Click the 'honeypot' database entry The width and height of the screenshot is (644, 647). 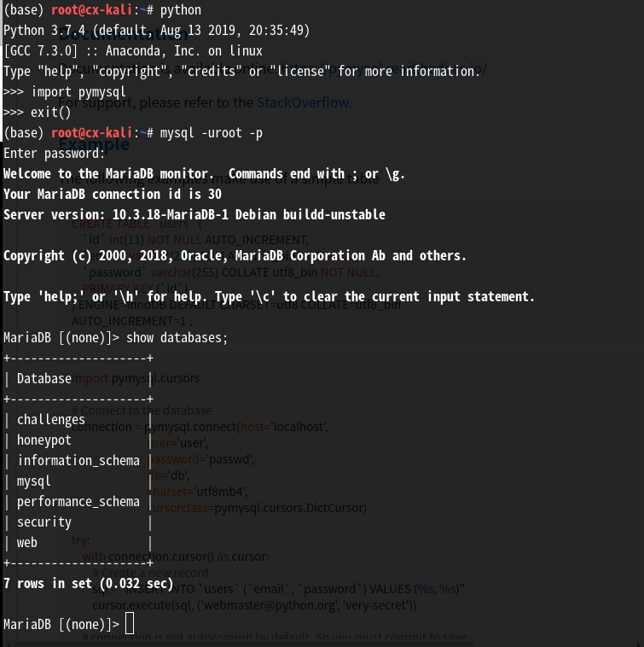tap(44, 440)
